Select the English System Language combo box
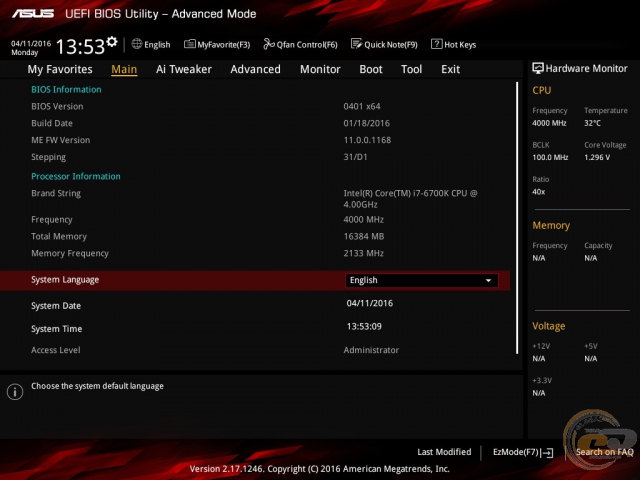Image resolution: width=640 pixels, height=480 pixels. [421, 280]
